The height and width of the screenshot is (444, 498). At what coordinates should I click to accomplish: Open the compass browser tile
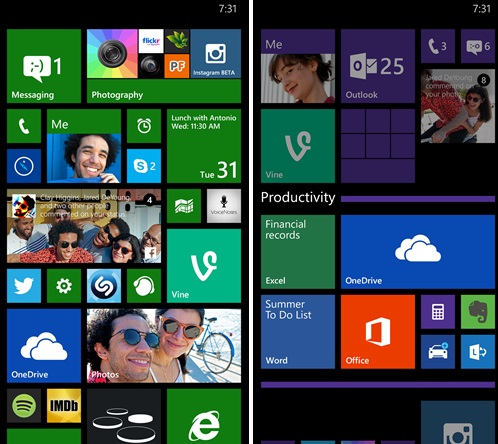pos(24,166)
